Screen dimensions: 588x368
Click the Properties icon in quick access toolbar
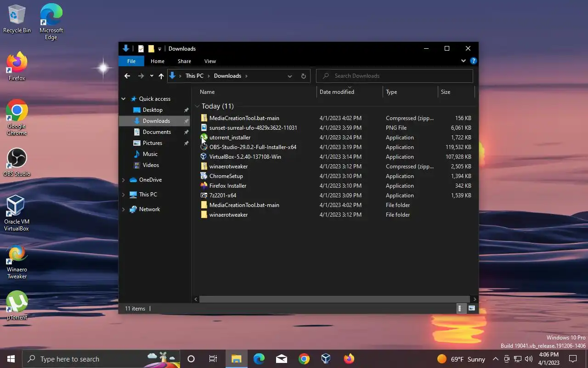tap(141, 49)
